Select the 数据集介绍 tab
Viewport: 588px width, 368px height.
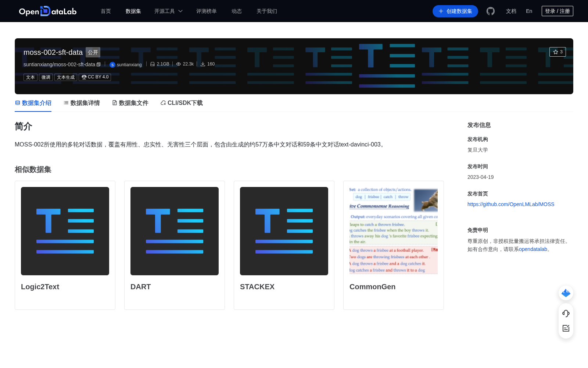coord(33,103)
